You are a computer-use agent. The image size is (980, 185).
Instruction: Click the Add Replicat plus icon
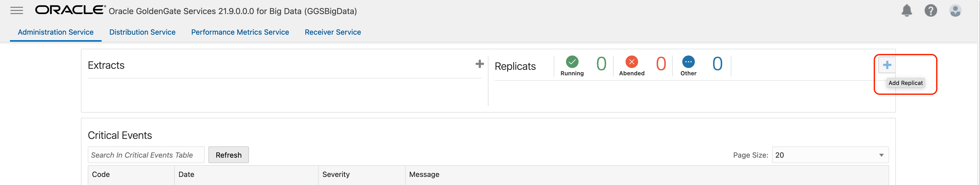pos(887,65)
